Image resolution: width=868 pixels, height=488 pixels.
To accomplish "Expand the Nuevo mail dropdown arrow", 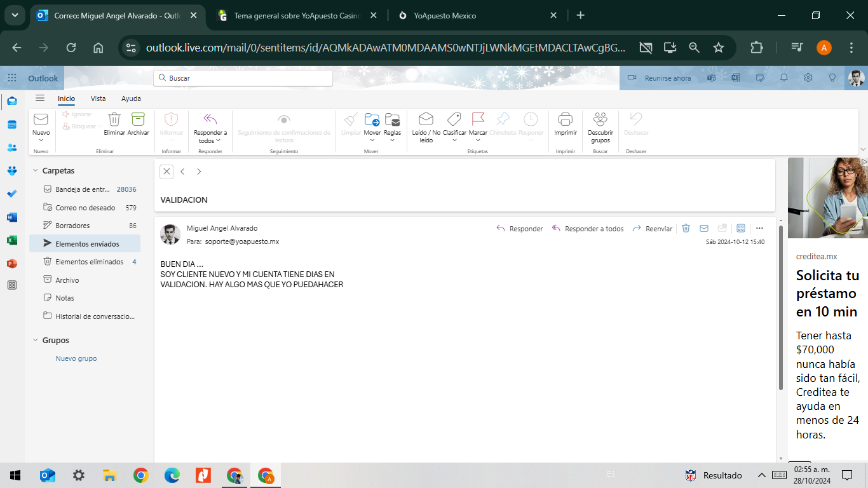I will click(x=41, y=140).
